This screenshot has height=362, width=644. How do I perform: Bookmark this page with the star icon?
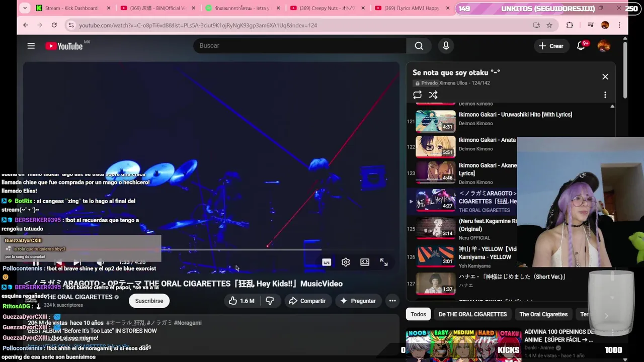(549, 25)
